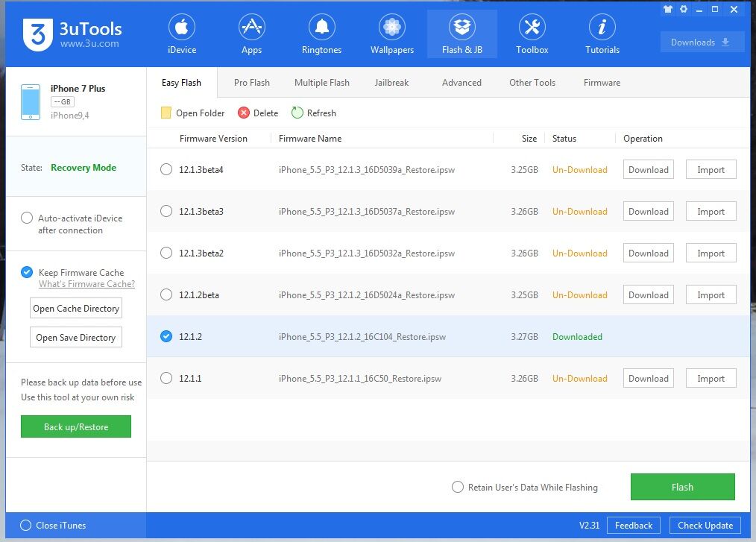756x542 pixels.
Task: Download the 12.1.3beta3 firmware
Action: coord(649,211)
